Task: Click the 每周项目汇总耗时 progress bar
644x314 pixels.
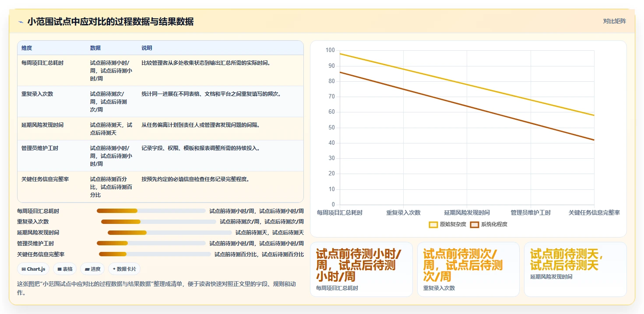Action: [151, 211]
